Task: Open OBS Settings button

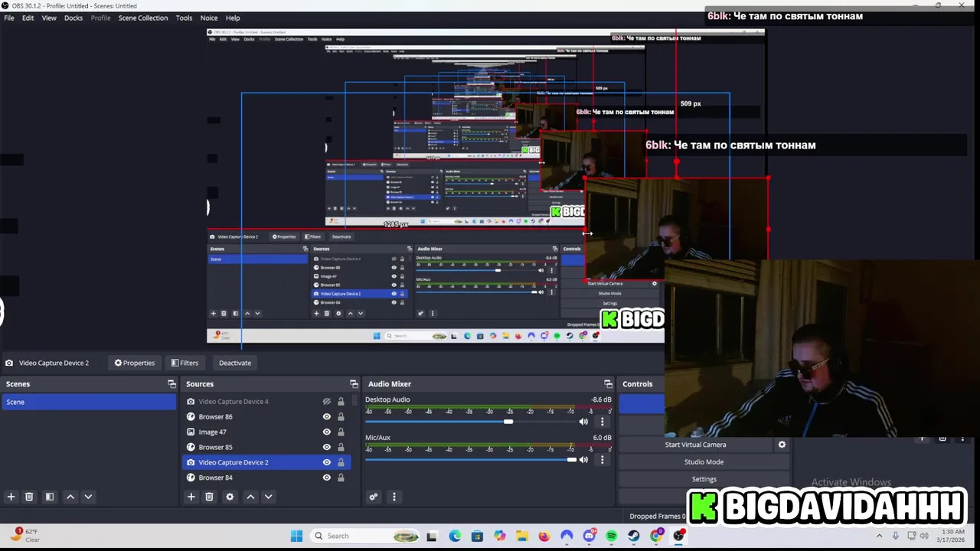Action: coord(704,479)
